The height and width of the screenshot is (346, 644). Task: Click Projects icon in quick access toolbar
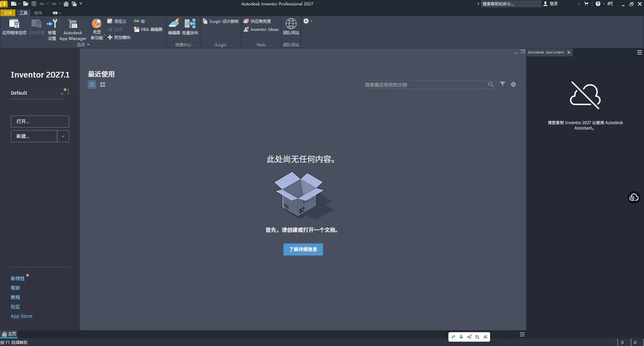(74, 4)
